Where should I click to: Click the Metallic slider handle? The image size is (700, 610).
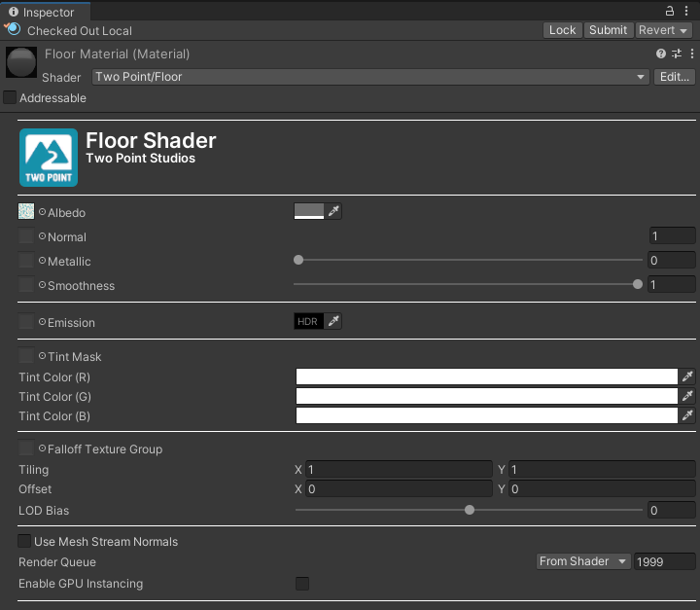click(x=298, y=260)
